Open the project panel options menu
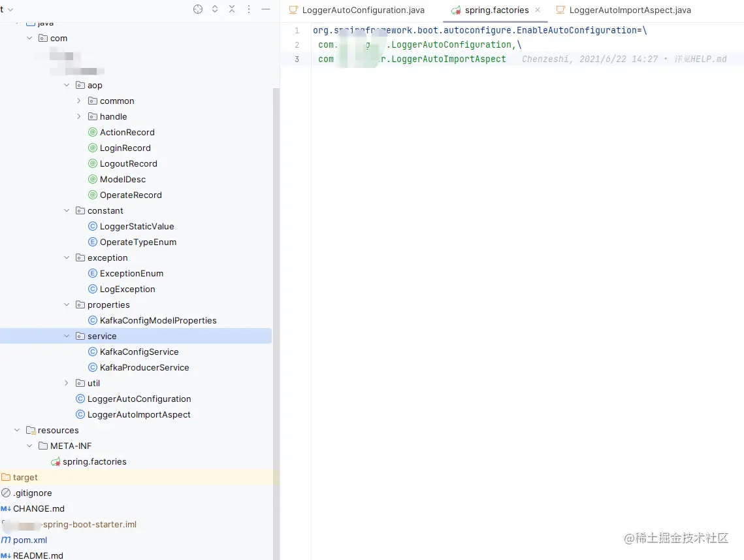The height and width of the screenshot is (560, 744). coord(249,9)
